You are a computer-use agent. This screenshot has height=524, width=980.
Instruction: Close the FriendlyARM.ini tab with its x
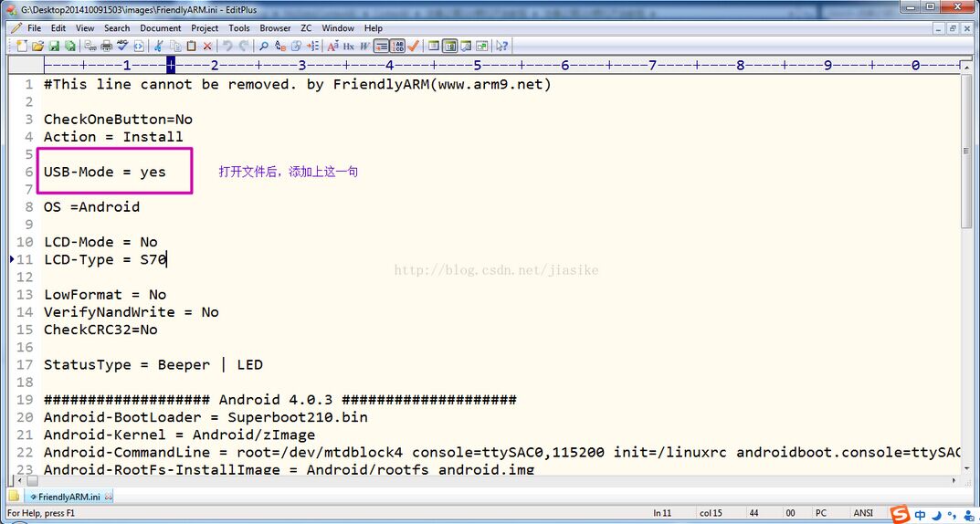108,498
